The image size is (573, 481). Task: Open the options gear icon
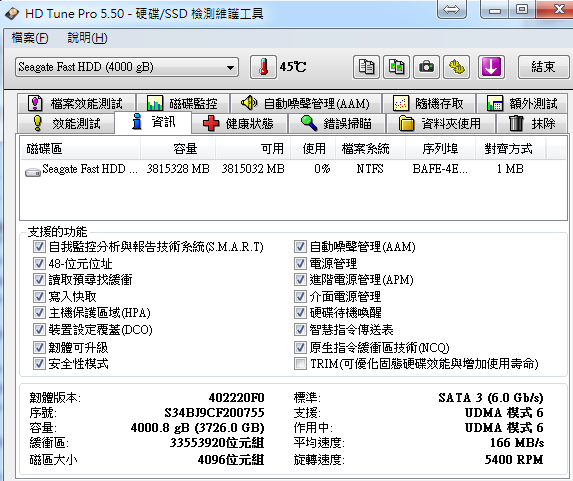[x=456, y=67]
